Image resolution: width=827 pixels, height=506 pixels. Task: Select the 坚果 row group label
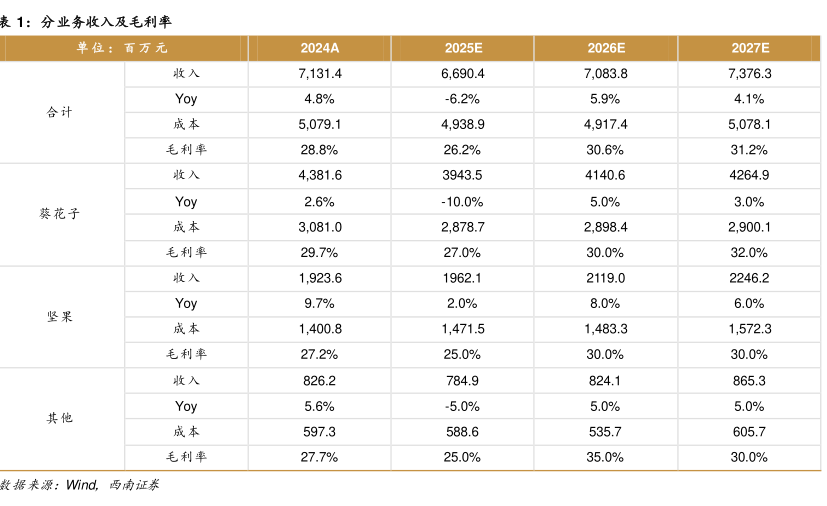[x=60, y=316]
